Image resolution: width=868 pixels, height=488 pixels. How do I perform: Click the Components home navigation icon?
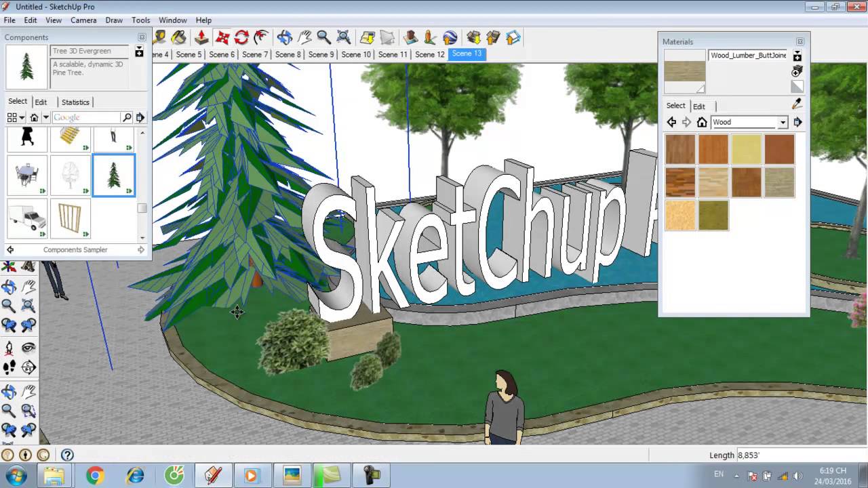click(x=34, y=117)
